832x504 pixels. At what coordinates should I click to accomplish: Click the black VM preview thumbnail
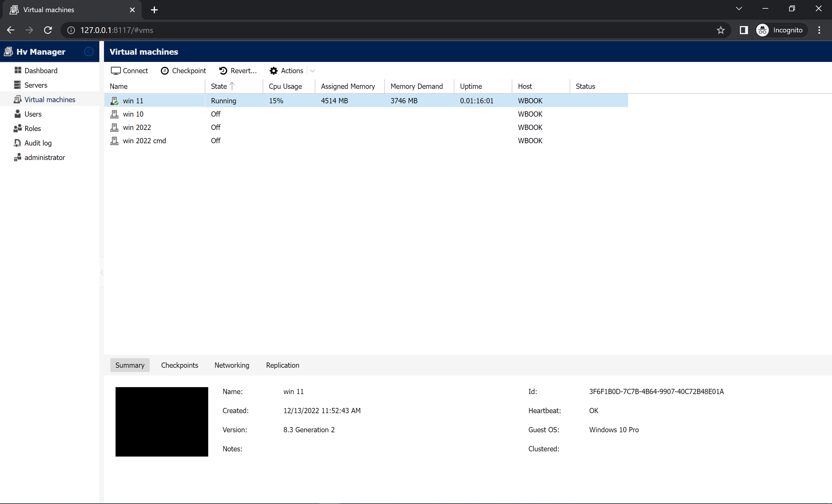162,422
